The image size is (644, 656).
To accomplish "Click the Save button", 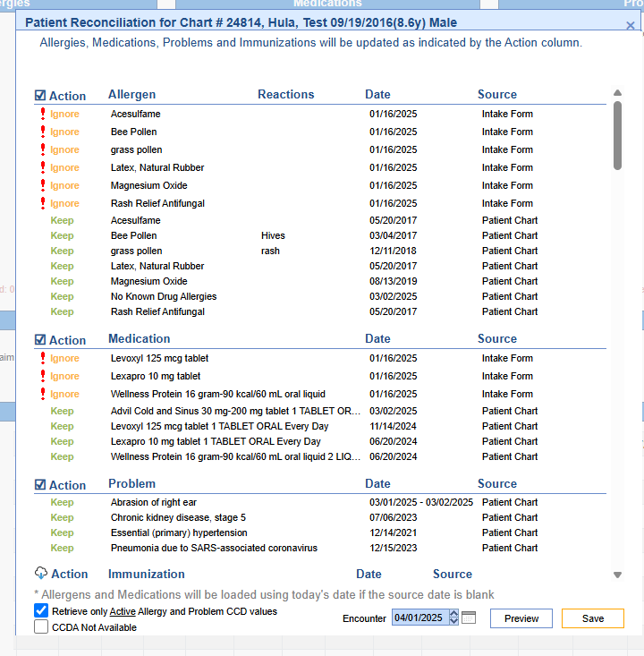I will click(x=592, y=618).
